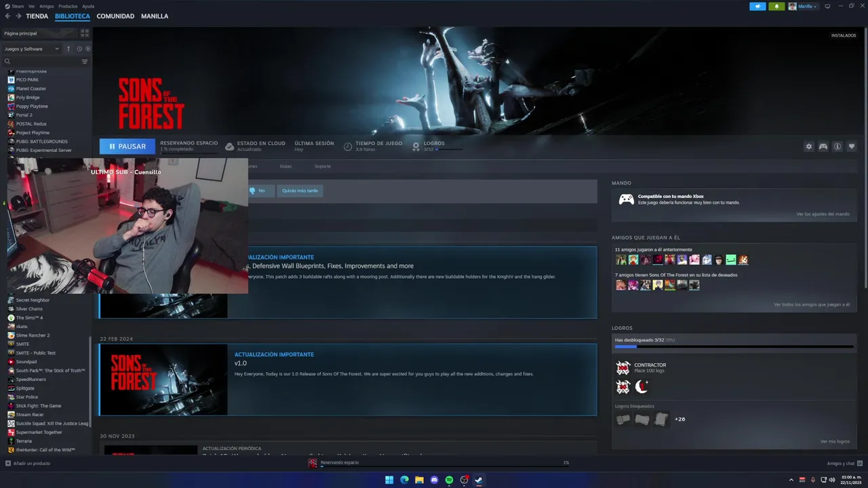The image size is (868, 488).
Task: Select PUBG: BATTLEGROUNDS in library list
Action: 42,142
